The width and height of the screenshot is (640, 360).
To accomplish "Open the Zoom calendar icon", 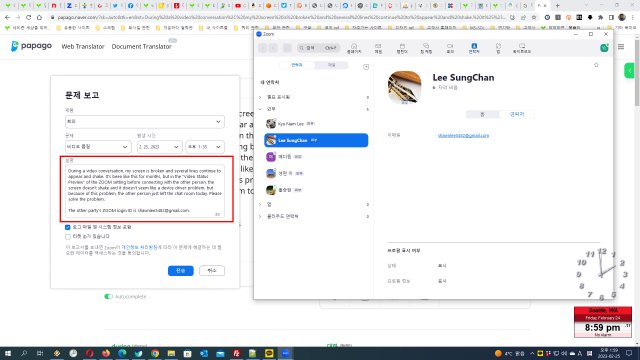I will click(x=402, y=48).
